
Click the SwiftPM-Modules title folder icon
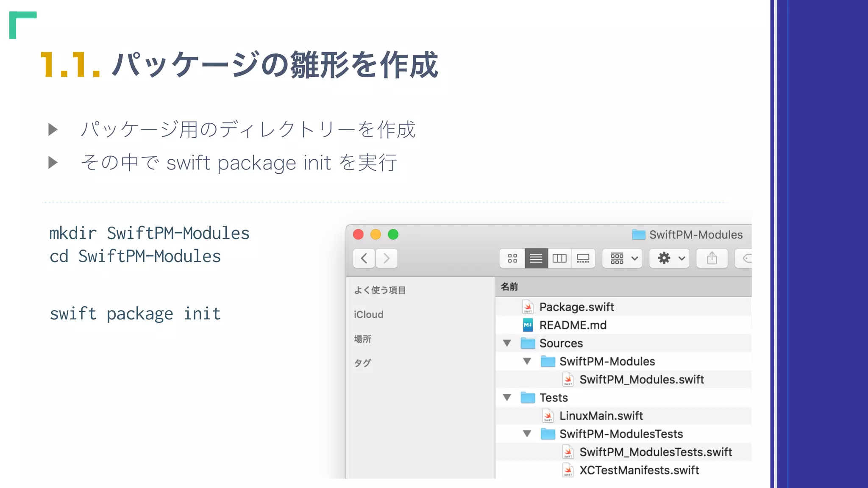click(639, 234)
